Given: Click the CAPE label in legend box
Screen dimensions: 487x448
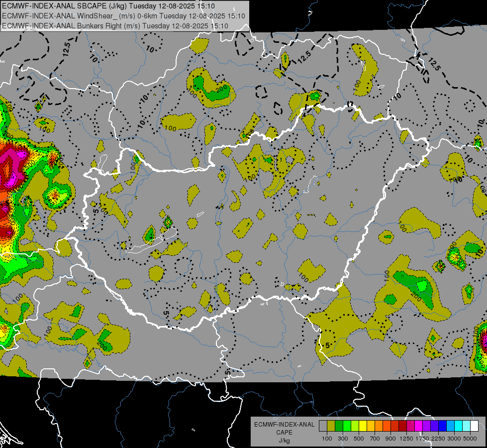Looking at the screenshot, I should (284, 432).
